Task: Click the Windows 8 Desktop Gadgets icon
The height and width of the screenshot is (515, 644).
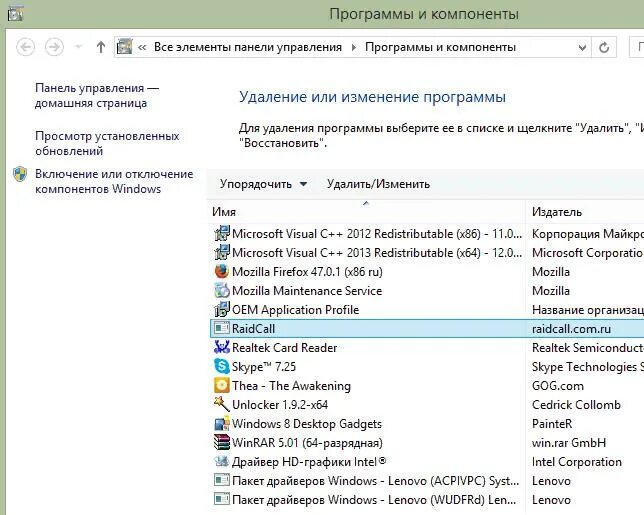Action: tap(222, 423)
